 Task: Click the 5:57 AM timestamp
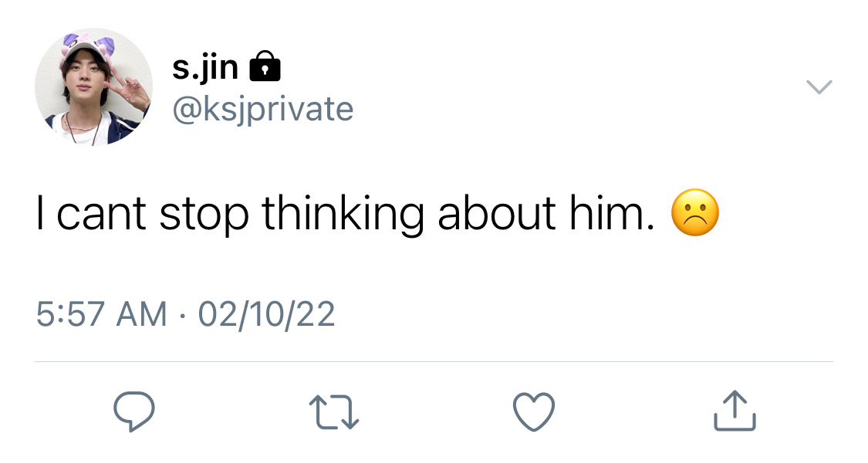pos(101,314)
